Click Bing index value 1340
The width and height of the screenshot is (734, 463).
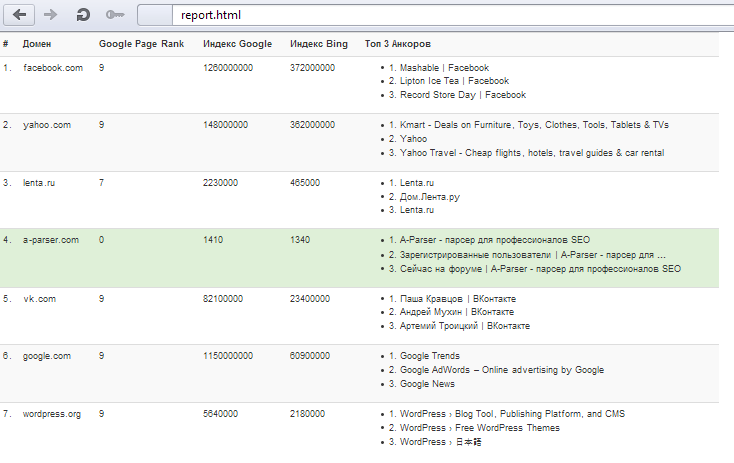point(300,240)
